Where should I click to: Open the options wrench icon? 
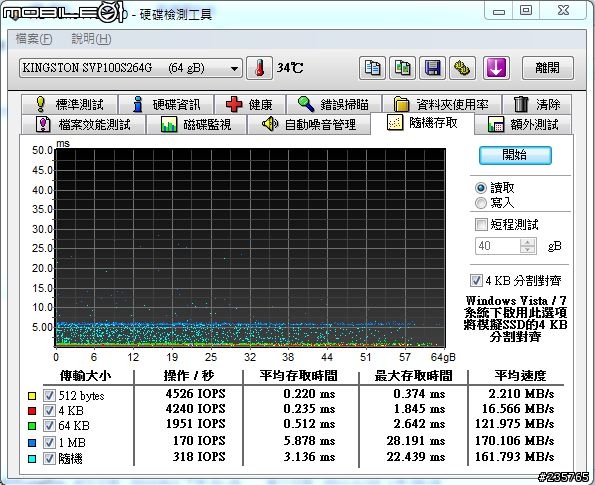pyautogui.click(x=462, y=68)
